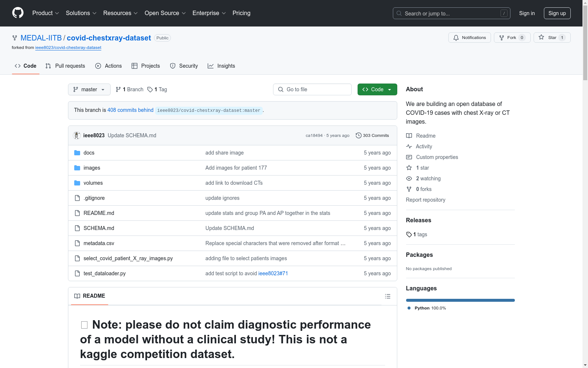Click the star icon beside '1 star'
Image resolution: width=588 pixels, height=368 pixels.
coord(409,168)
